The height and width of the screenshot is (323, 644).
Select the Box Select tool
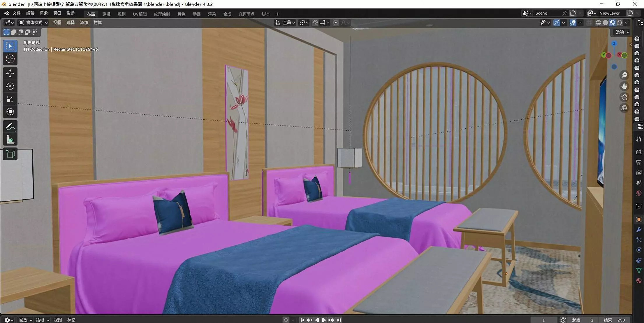coord(10,46)
